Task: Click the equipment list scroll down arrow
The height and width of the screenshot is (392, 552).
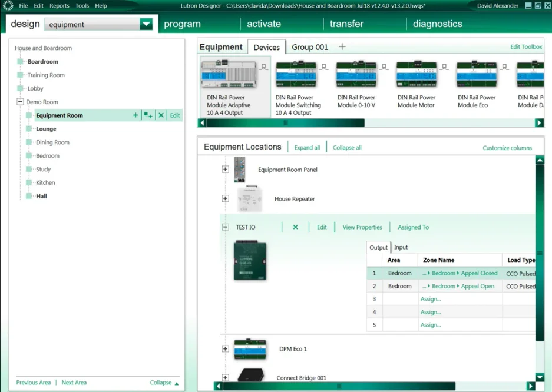Action: [540, 377]
